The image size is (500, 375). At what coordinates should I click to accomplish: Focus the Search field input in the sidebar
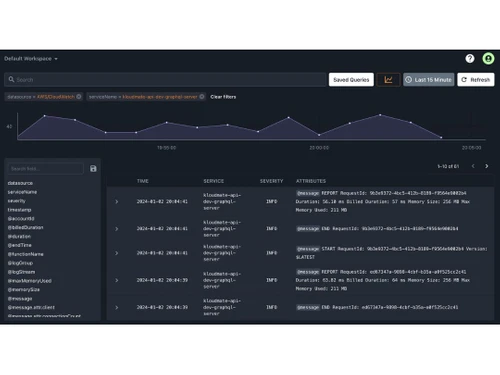46,169
